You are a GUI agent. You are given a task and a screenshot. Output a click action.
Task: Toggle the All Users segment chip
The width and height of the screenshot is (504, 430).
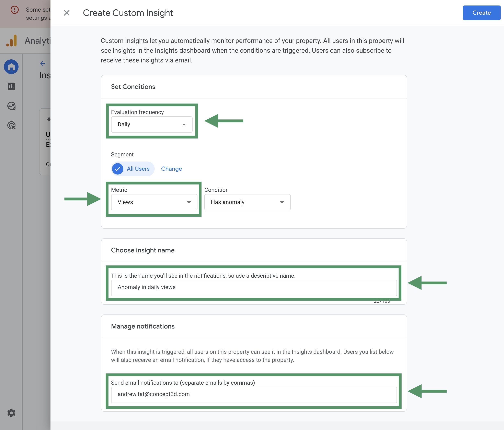pyautogui.click(x=133, y=168)
